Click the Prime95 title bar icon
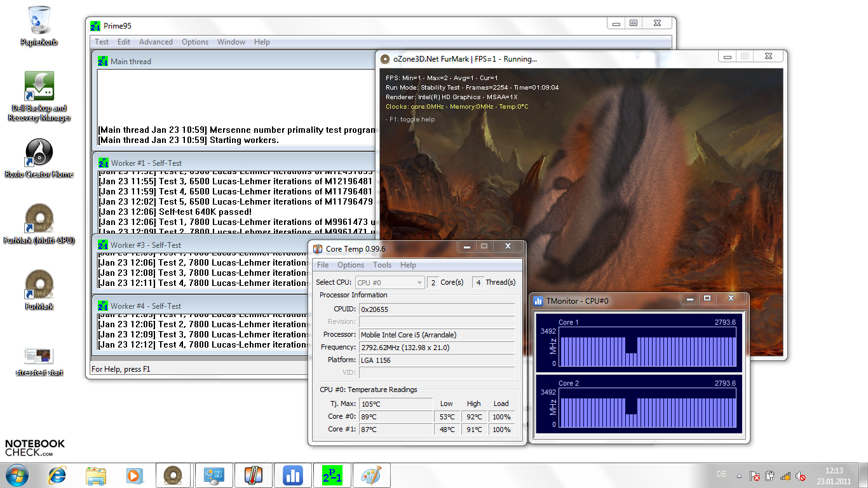 tap(95, 26)
